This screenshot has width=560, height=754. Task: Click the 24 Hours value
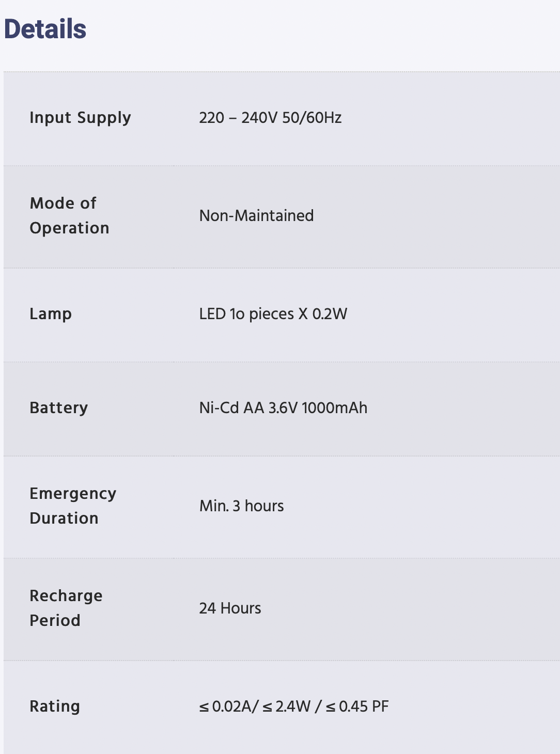(230, 608)
